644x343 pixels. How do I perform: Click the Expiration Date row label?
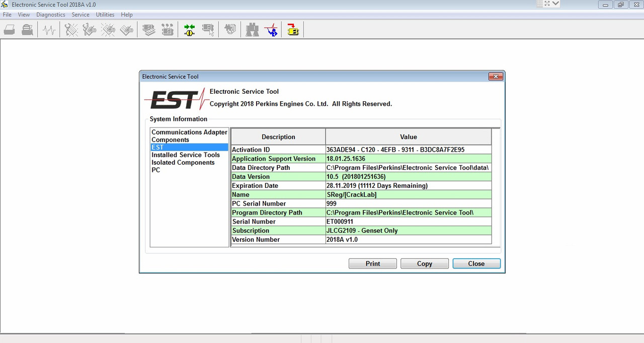pyautogui.click(x=278, y=186)
